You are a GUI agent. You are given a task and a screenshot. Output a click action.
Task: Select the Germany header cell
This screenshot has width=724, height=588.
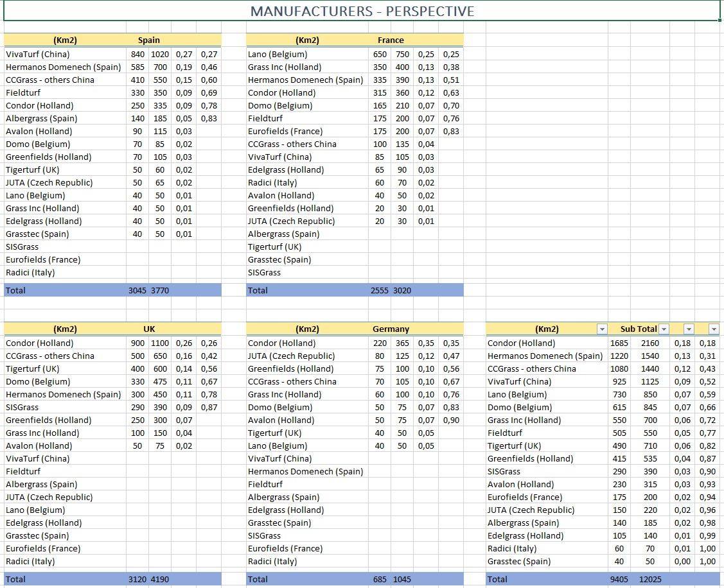(391, 329)
